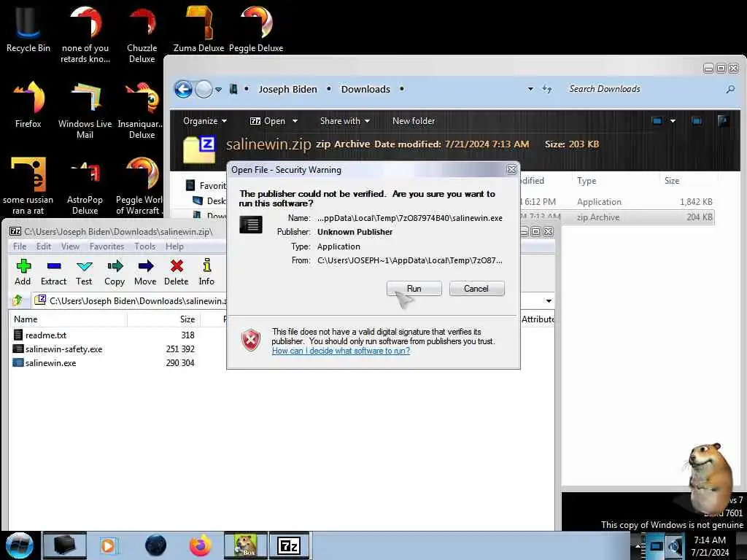Click New folder in Explorer toolbar
The image size is (747, 560).
click(414, 121)
